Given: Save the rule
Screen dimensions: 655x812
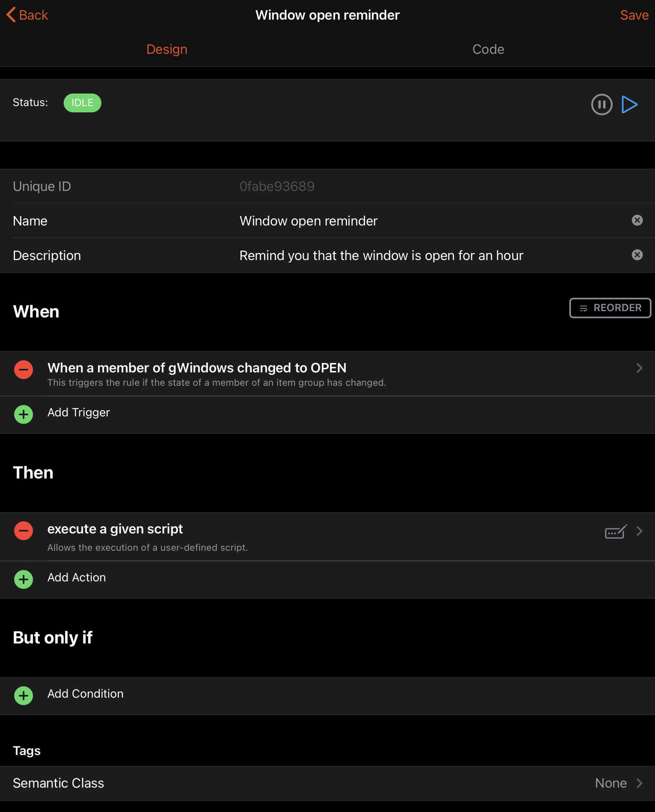Looking at the screenshot, I should [634, 15].
